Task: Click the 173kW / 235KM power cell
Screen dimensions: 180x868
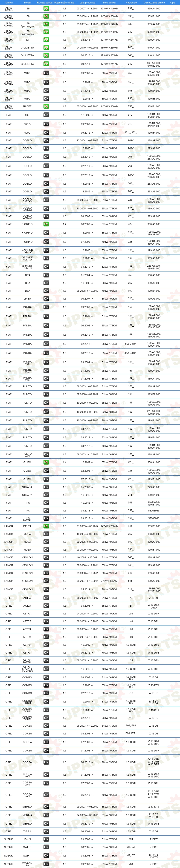Action: (x=109, y=56)
